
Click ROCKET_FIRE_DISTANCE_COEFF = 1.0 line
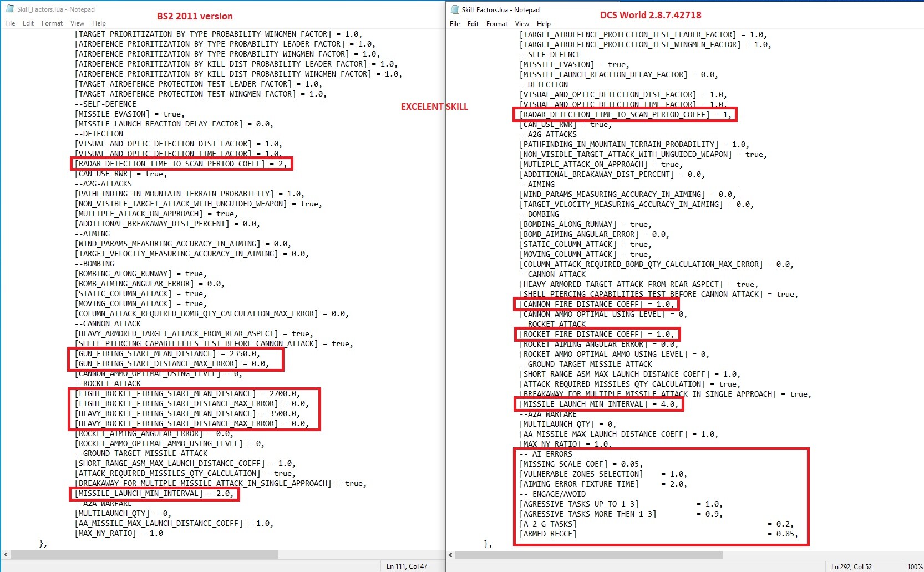597,334
